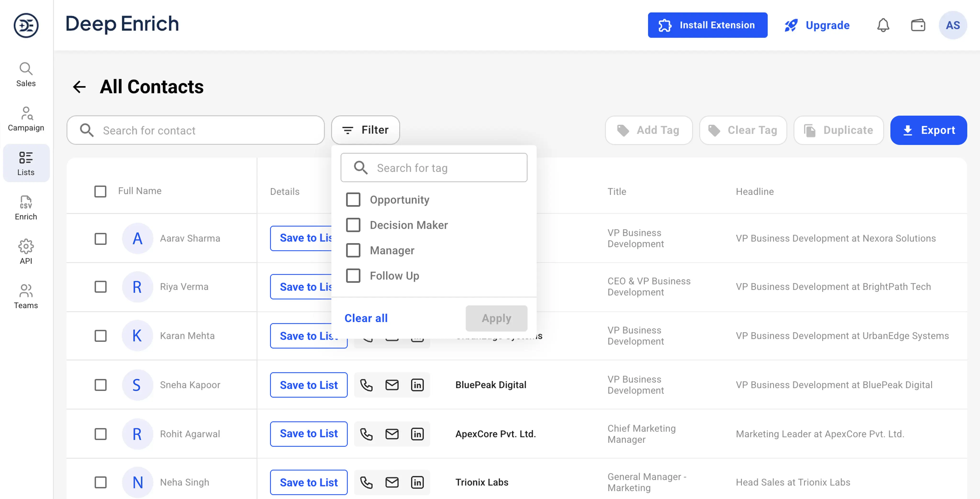Select Neha Singh's row checkbox

point(100,482)
